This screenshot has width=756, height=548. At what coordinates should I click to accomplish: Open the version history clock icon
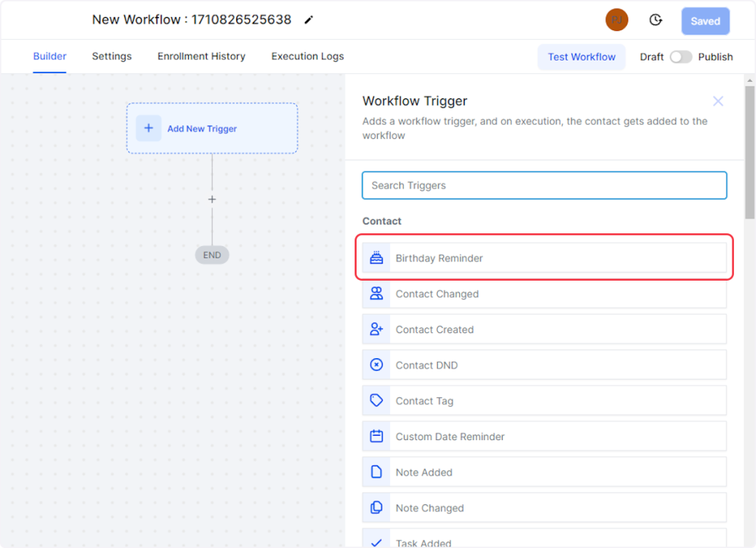[655, 20]
